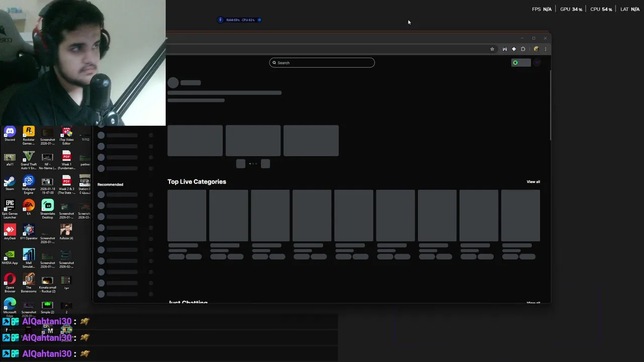Click View all beside Top Live Categories

tap(533, 182)
